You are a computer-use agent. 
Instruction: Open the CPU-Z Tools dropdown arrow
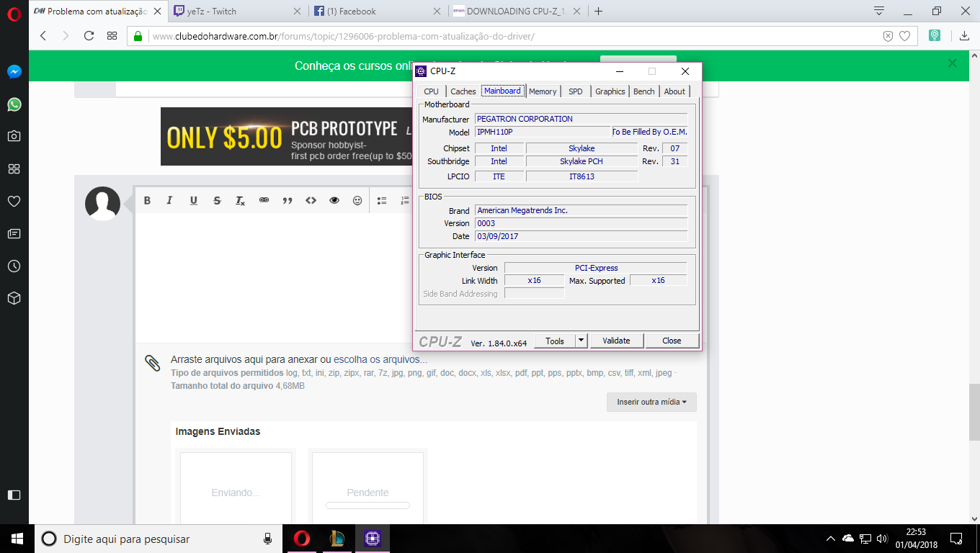[582, 341]
